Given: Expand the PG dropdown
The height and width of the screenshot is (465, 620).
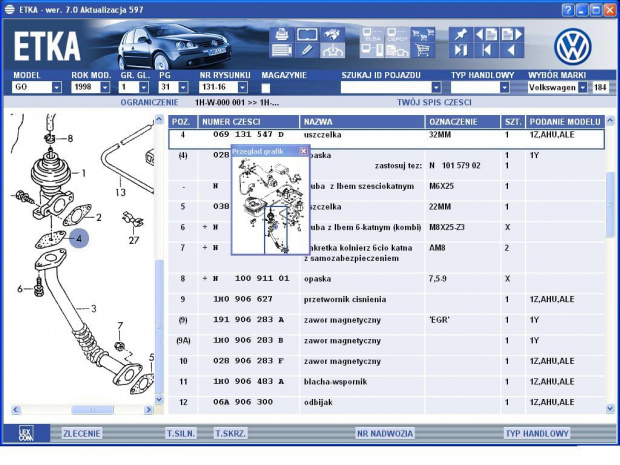Looking at the screenshot, I should tap(183, 87).
